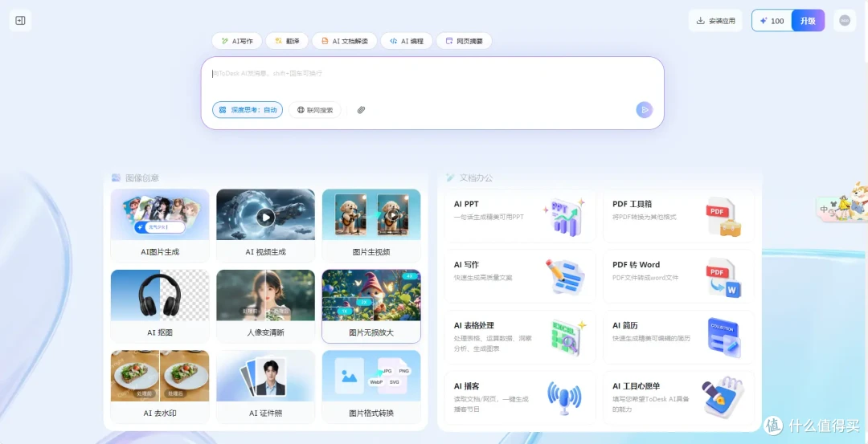Click the 升级 upgrade button

808,20
